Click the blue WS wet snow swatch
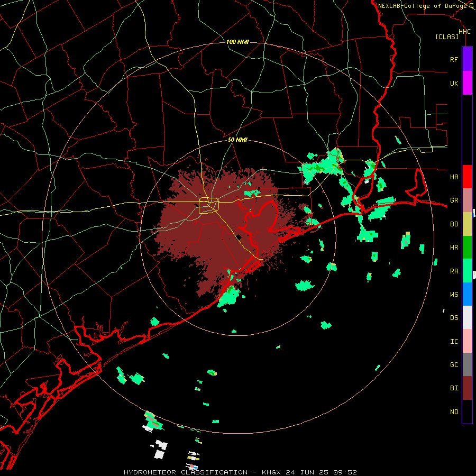476x476 pixels. [x=467, y=294]
